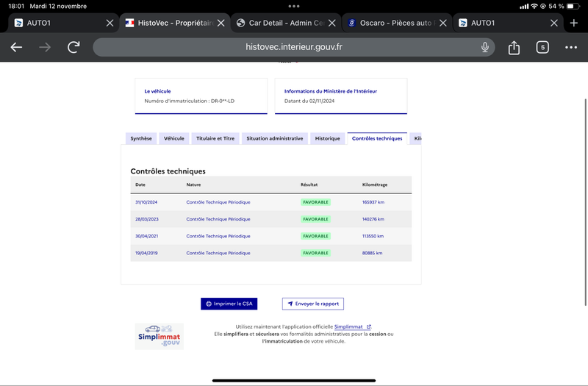
Task: Click Contrôle Technique Périodique in 28/03/2023 row
Action: click(218, 219)
